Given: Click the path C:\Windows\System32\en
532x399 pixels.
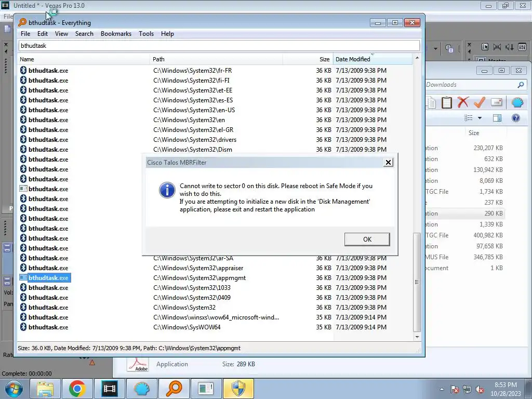Looking at the screenshot, I should [189, 120].
